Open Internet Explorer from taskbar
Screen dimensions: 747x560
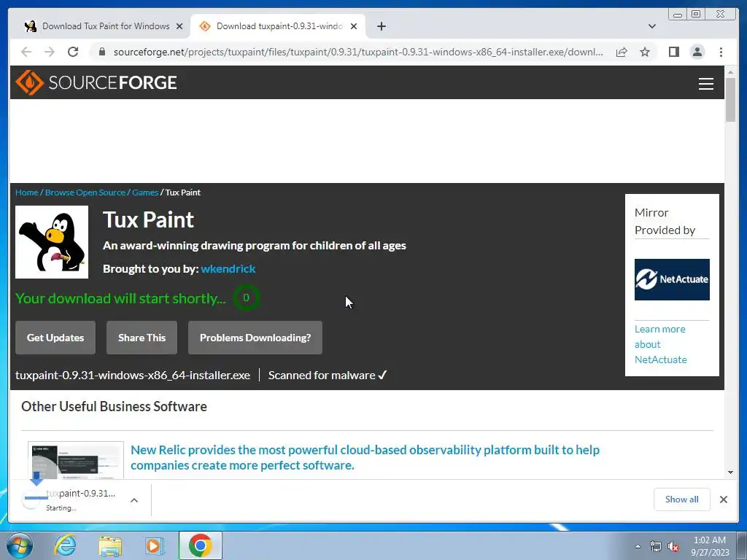(x=65, y=545)
